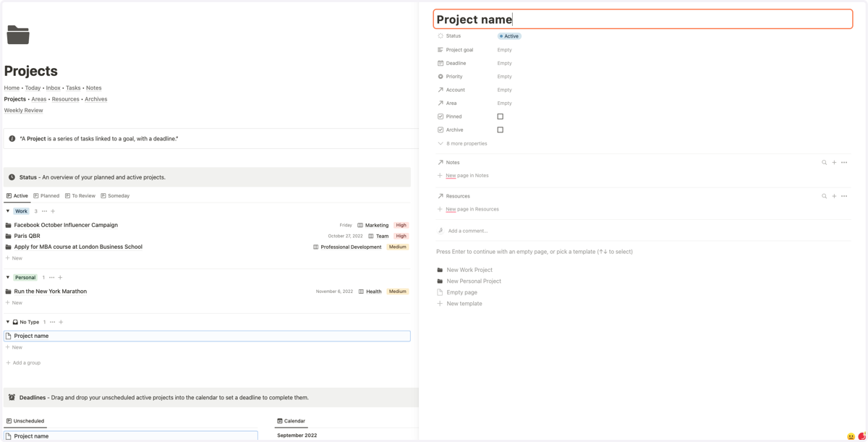This screenshot has width=868, height=442.
Task: Open the Inbox link
Action: (x=53, y=88)
